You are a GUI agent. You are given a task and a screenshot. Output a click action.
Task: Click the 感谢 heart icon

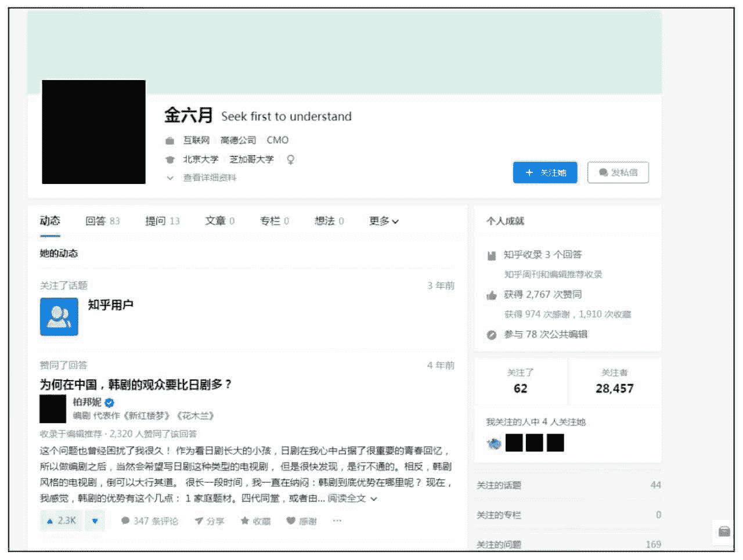291,521
